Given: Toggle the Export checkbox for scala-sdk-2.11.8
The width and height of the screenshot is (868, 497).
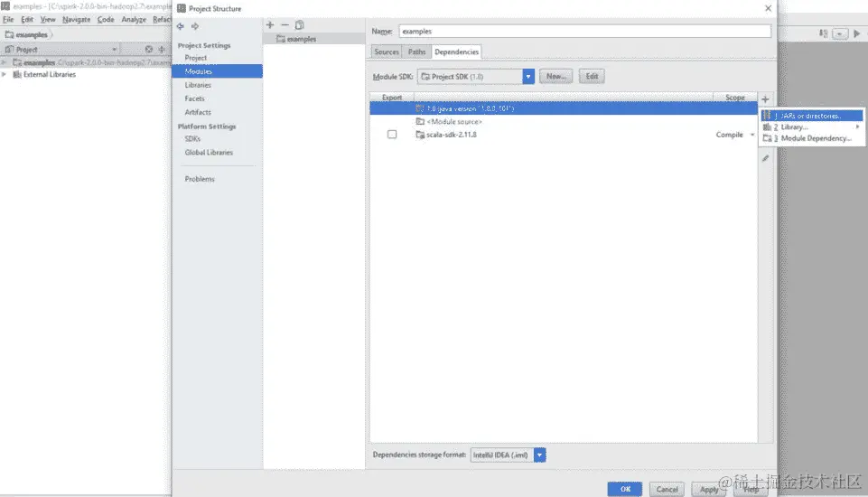Looking at the screenshot, I should 392,135.
